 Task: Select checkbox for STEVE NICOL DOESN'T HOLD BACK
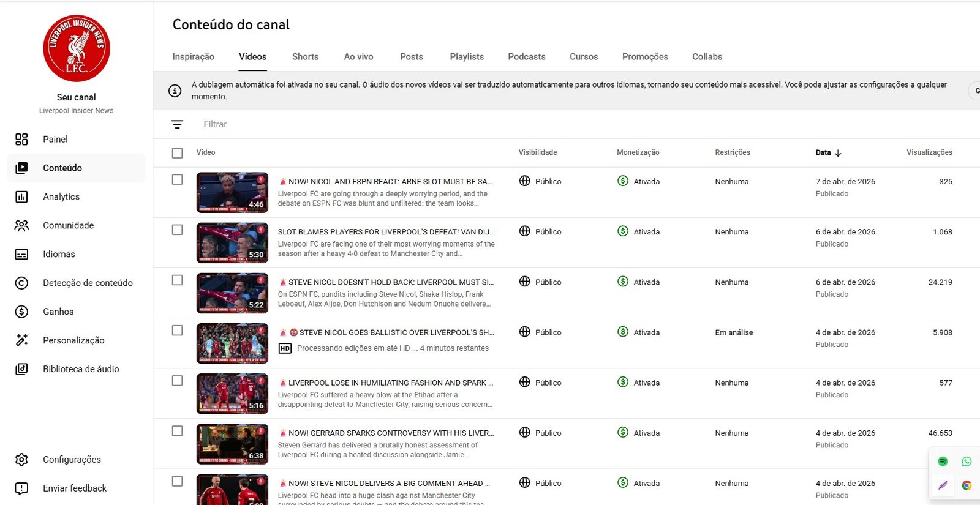[178, 280]
